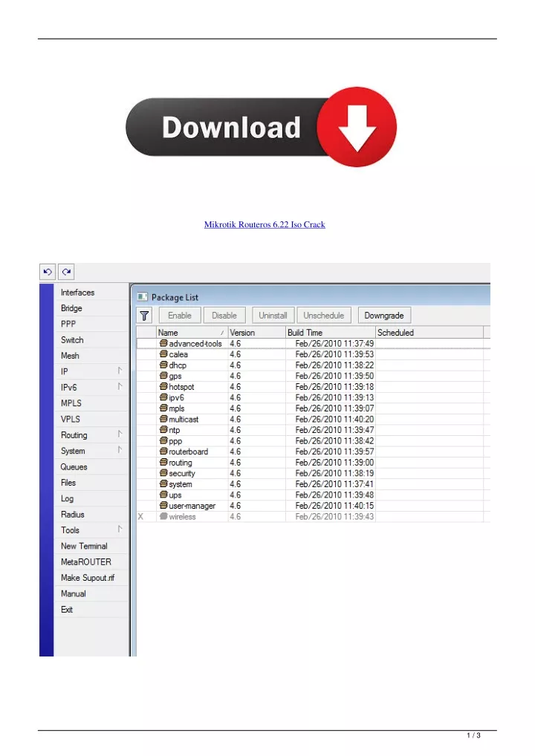This screenshot has height=756, width=535.
Task: Select the ntp package icon
Action: 163,429
